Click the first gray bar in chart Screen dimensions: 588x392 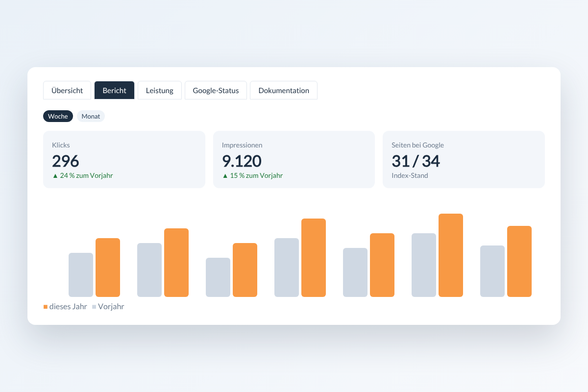pos(81,275)
